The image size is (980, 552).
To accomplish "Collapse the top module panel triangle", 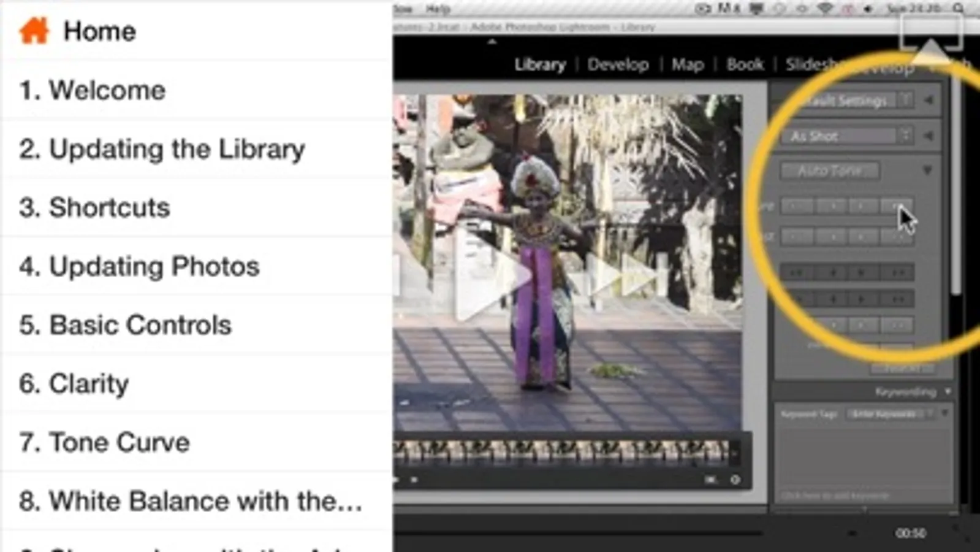I will [492, 42].
